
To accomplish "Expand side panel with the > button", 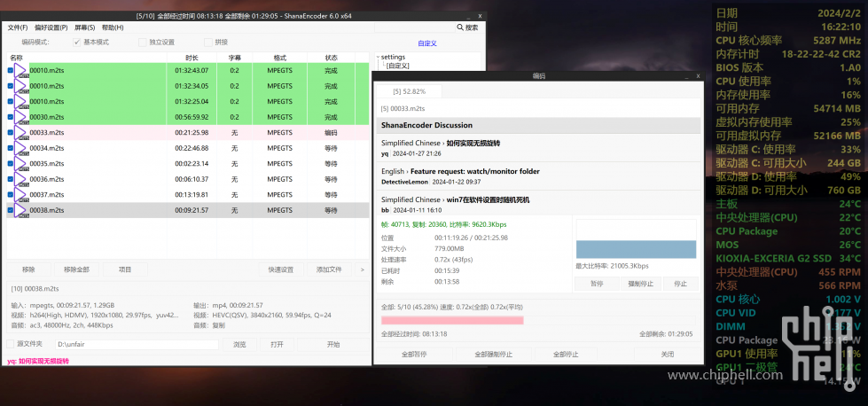I will 362,269.
